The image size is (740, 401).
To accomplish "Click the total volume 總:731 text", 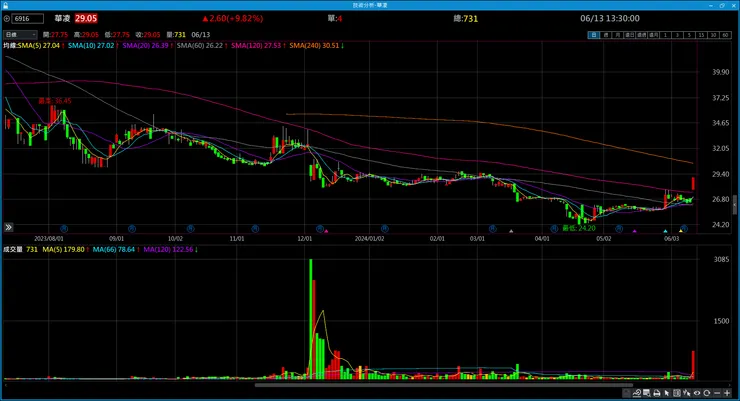I will pos(465,18).
